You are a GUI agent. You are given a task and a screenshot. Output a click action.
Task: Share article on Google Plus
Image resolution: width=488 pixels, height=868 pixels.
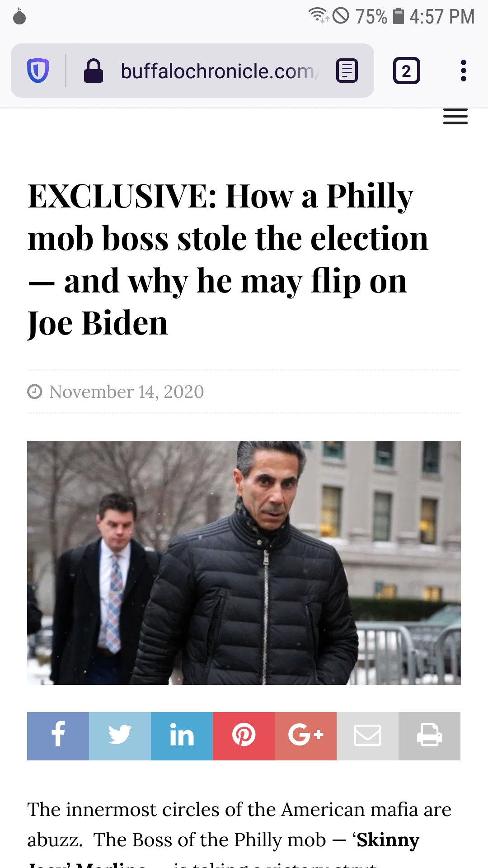(305, 736)
